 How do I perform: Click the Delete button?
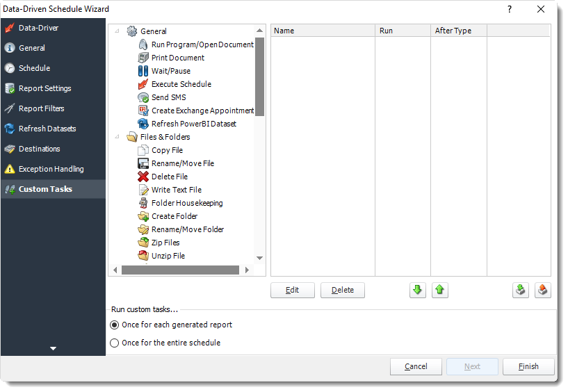[x=342, y=291]
